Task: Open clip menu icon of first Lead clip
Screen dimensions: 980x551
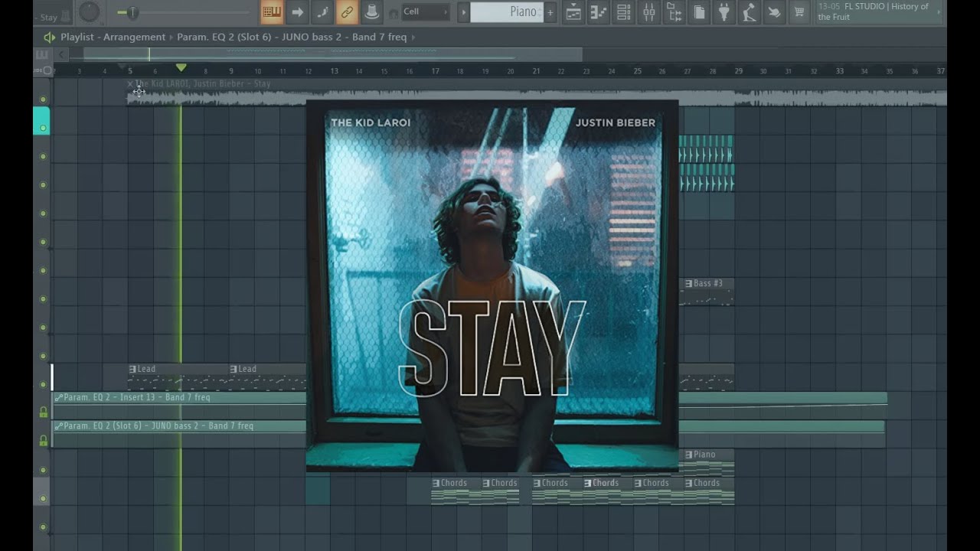Action: (132, 369)
